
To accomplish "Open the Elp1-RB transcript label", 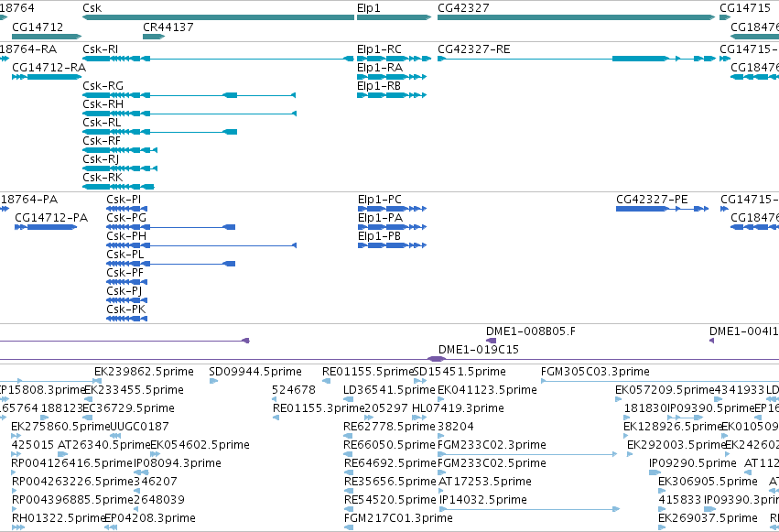I will pyautogui.click(x=379, y=86).
